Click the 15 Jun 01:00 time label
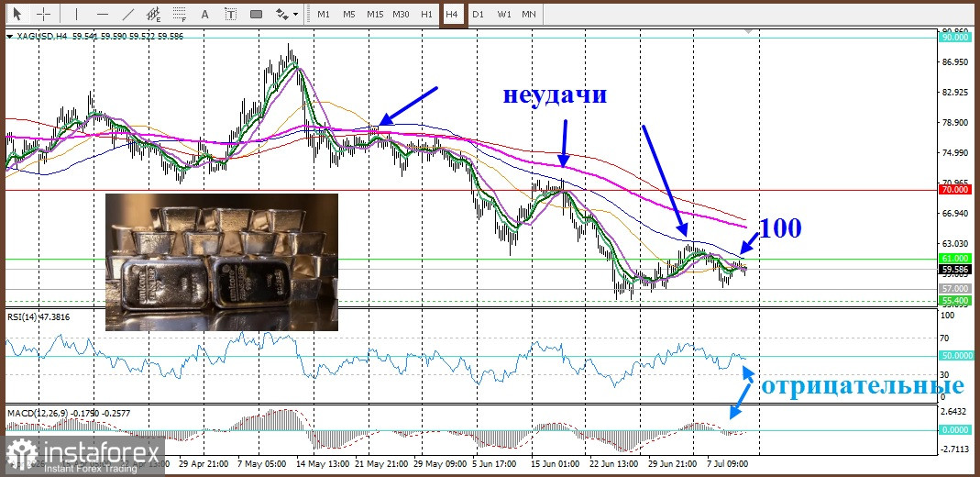Image resolution: width=980 pixels, height=477 pixels. tap(553, 464)
